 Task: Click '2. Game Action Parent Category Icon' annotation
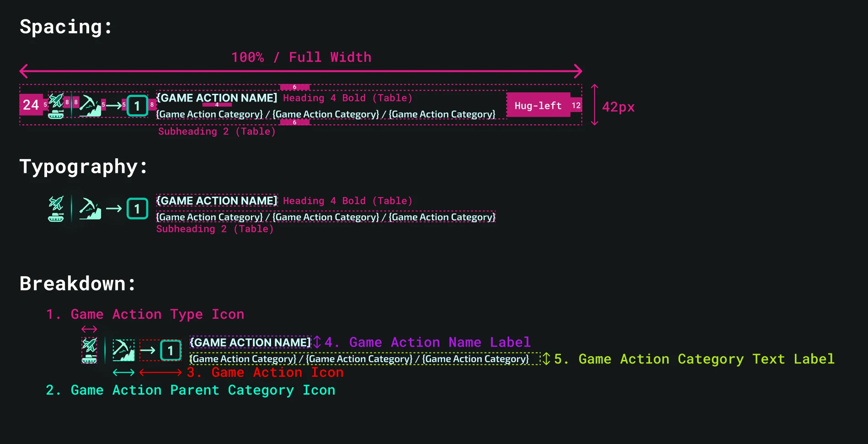tap(191, 390)
